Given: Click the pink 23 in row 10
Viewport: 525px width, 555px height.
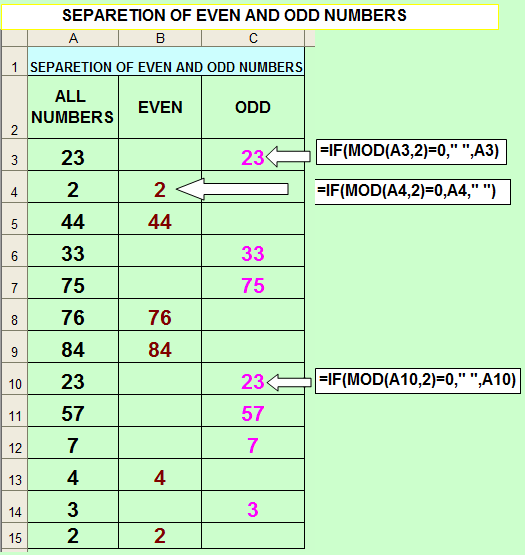Looking at the screenshot, I should pyautogui.click(x=253, y=382).
